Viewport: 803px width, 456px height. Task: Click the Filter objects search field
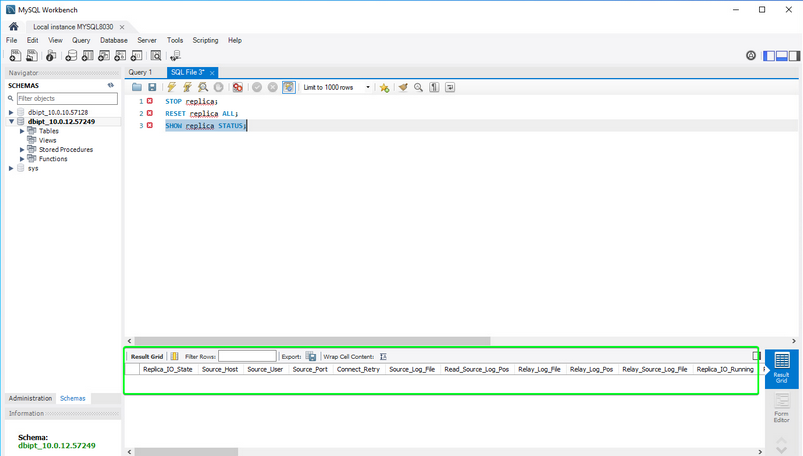[x=67, y=98]
